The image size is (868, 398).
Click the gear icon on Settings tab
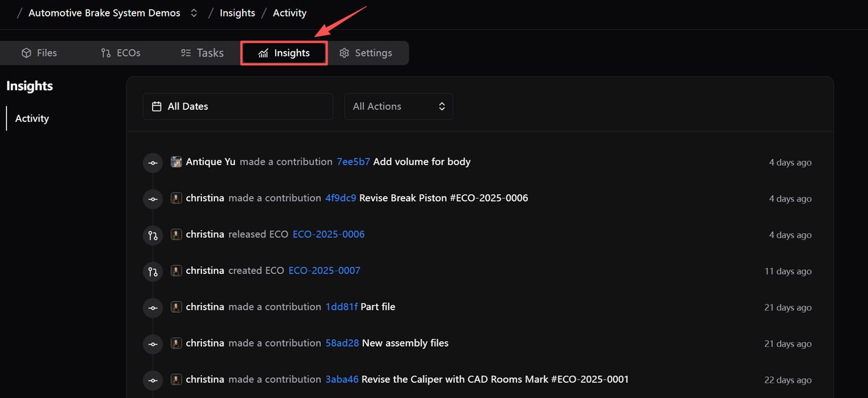tap(344, 53)
